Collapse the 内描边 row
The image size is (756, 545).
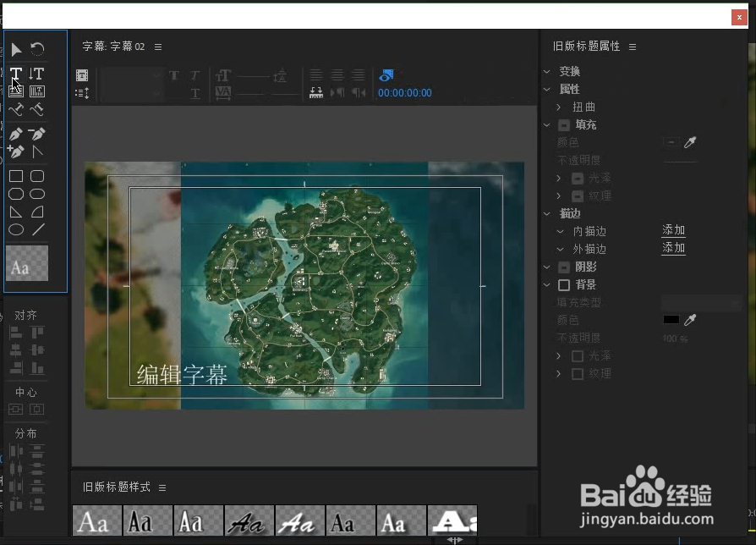(561, 232)
